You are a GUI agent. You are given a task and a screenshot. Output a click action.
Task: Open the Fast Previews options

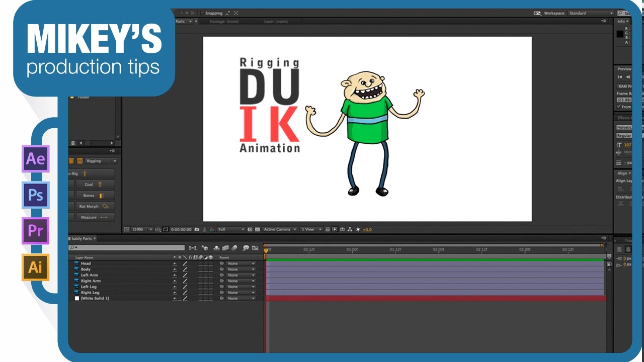[334, 229]
